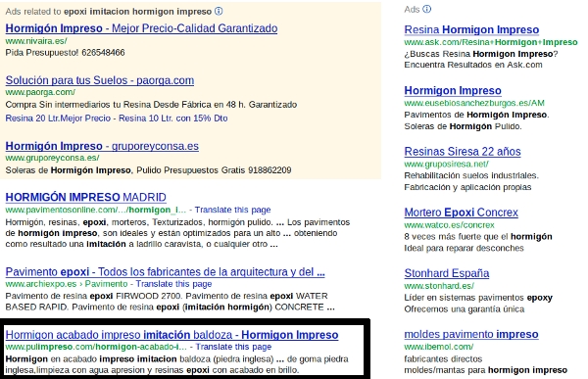Open 'moldes pavimento impreso' sidebar ad

coord(471,334)
